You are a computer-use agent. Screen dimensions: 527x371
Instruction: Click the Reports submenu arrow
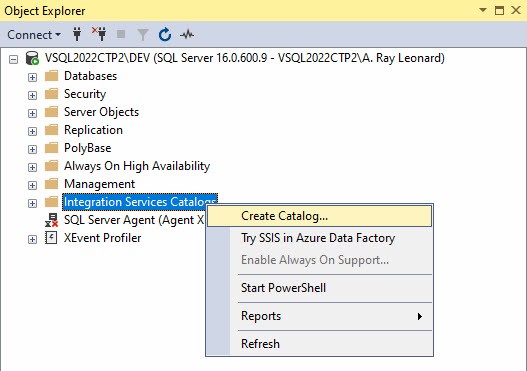(x=419, y=316)
